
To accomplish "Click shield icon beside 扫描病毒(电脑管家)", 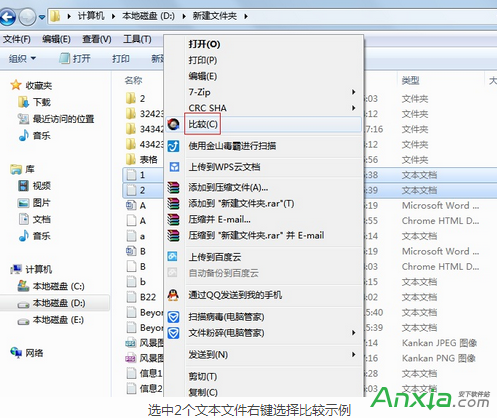I will click(173, 317).
